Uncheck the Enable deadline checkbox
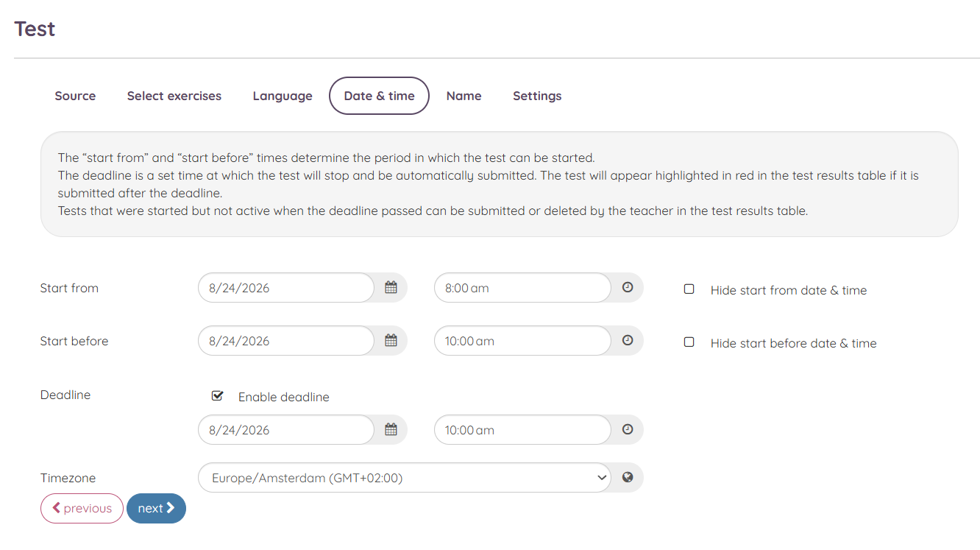This screenshot has height=550, width=980. pos(217,396)
